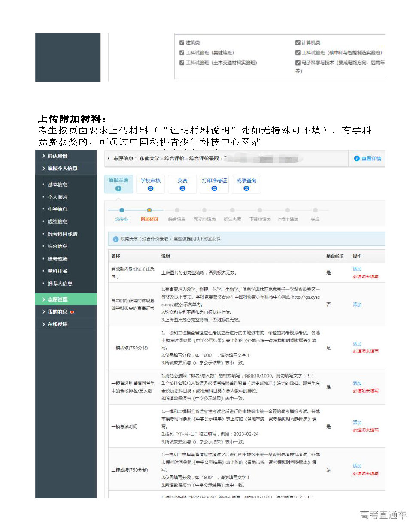The height and width of the screenshot is (532, 419).
Task: Click the icon under 交费 step
Action: [182, 189]
